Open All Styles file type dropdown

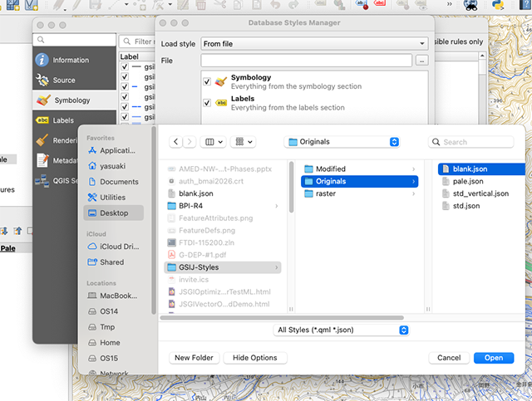pos(342,330)
